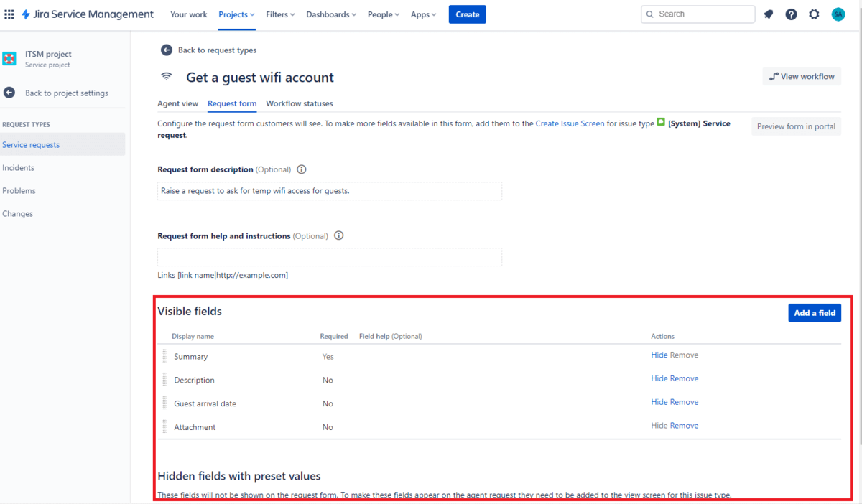The height and width of the screenshot is (504, 862).
Task: Open the app switcher grid icon
Action: (9, 14)
